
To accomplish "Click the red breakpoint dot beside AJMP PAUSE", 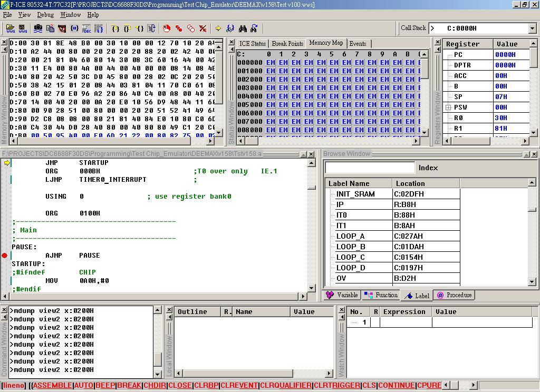I will [x=4, y=256].
